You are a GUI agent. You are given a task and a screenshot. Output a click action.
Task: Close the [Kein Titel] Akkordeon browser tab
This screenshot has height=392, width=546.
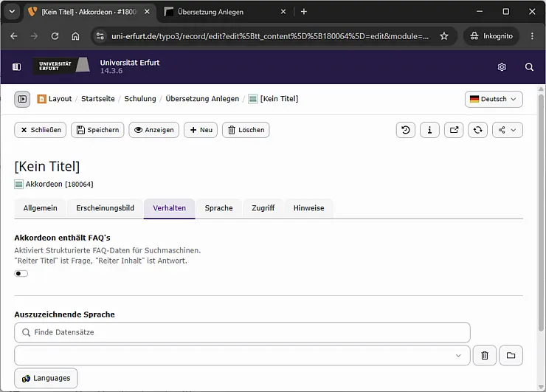tap(147, 12)
